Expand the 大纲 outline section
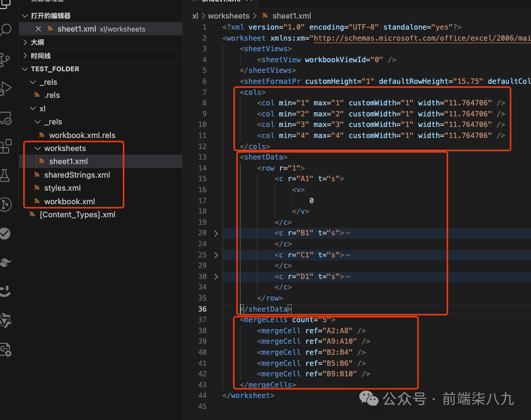Image resolution: width=531 pixels, height=420 pixels. [25, 42]
